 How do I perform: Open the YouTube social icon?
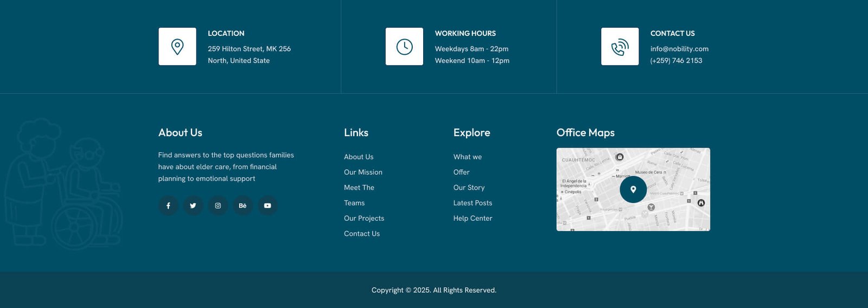coord(267,206)
